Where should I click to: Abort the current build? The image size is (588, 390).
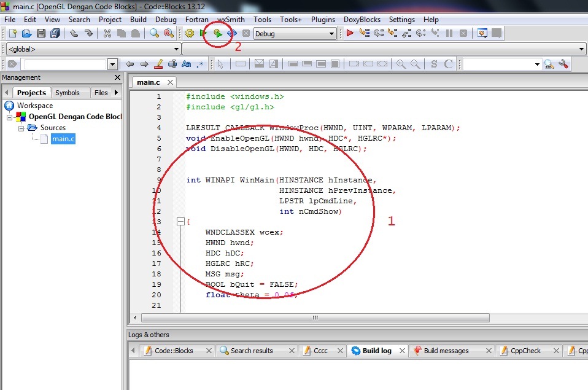point(246,33)
